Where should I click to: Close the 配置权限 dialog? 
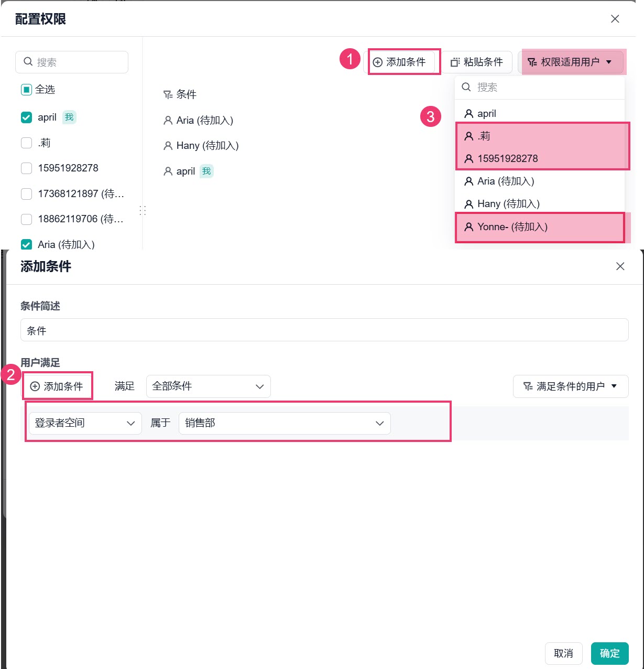615,19
